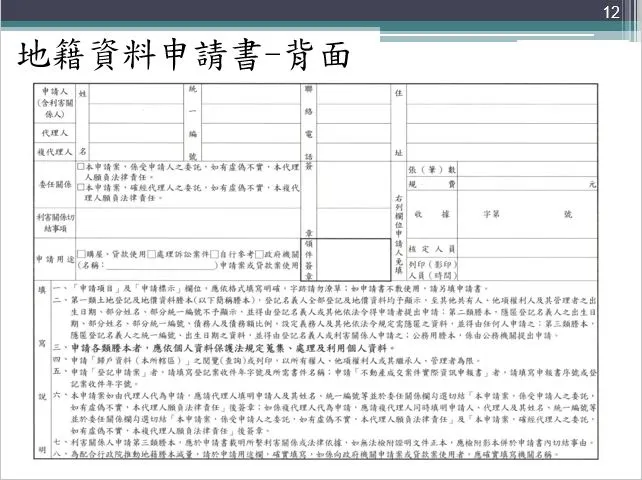Click the 代理人 row label

click(x=54, y=133)
